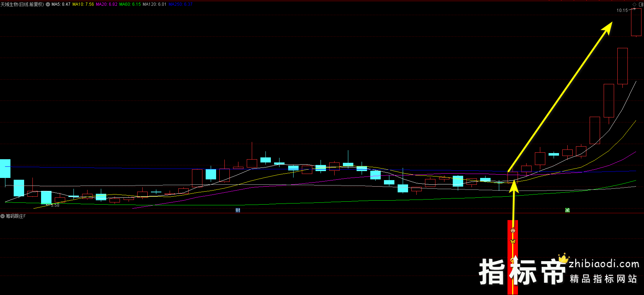
Task: Click the 5.58 low price label
Action: pyautogui.click(x=55, y=205)
